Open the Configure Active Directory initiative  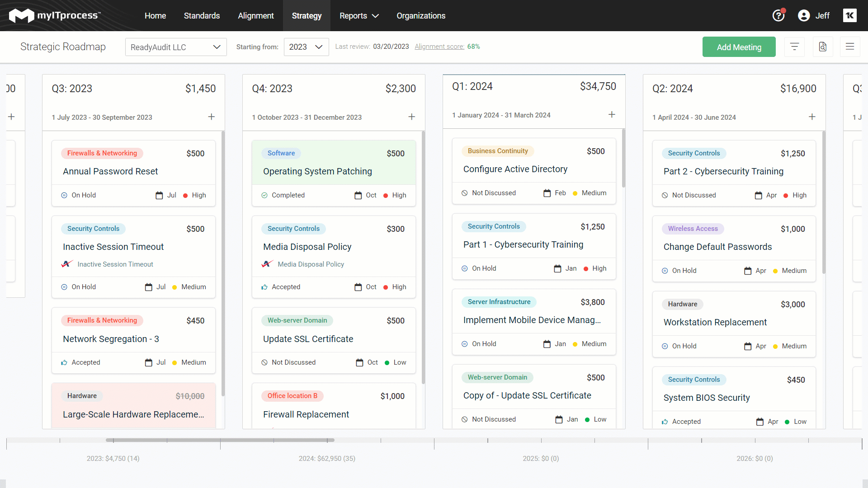tap(515, 169)
